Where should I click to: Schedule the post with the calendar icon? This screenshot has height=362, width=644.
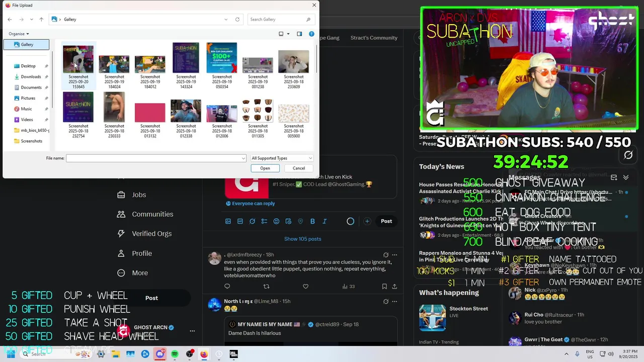pos(288,221)
